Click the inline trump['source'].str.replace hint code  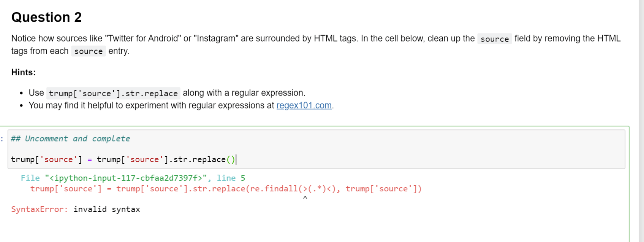113,93
